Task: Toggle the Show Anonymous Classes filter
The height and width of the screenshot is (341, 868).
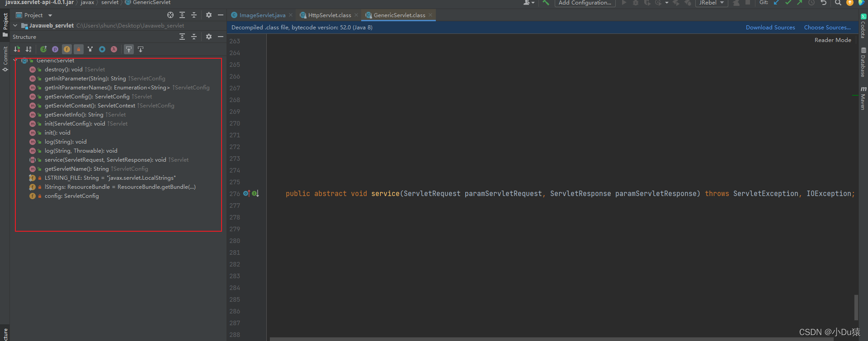Action: pos(102,49)
